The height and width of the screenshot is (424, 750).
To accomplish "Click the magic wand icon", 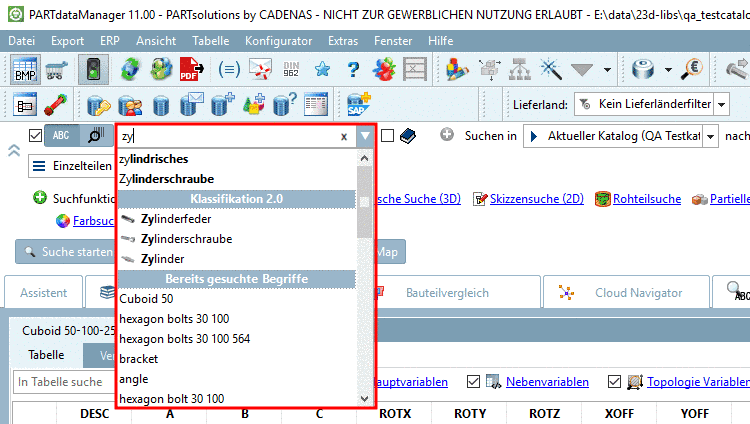I will 551,70.
